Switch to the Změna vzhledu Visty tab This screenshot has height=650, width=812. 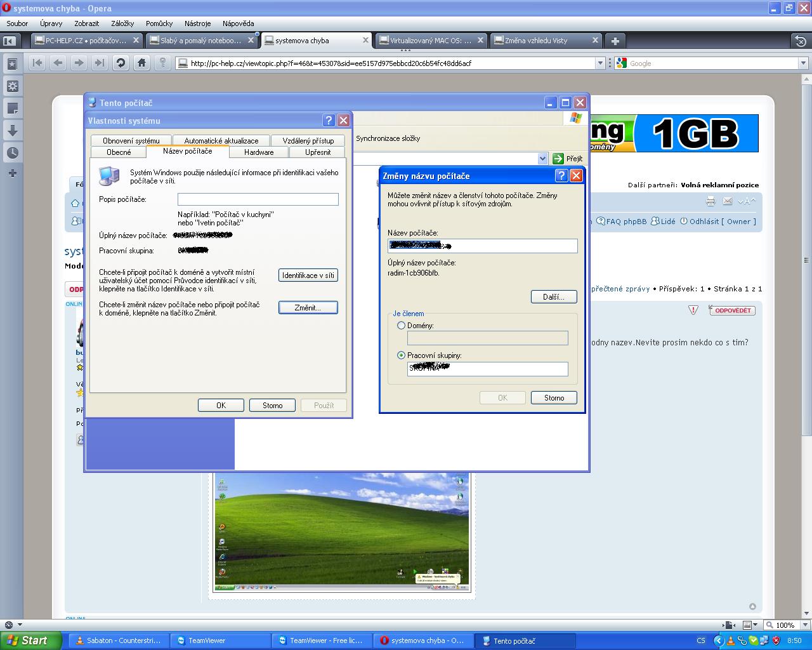pyautogui.click(x=546, y=41)
